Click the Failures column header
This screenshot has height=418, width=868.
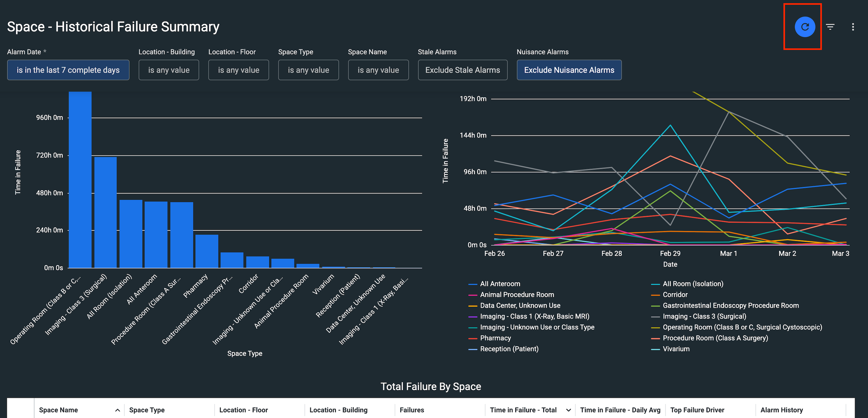412,410
